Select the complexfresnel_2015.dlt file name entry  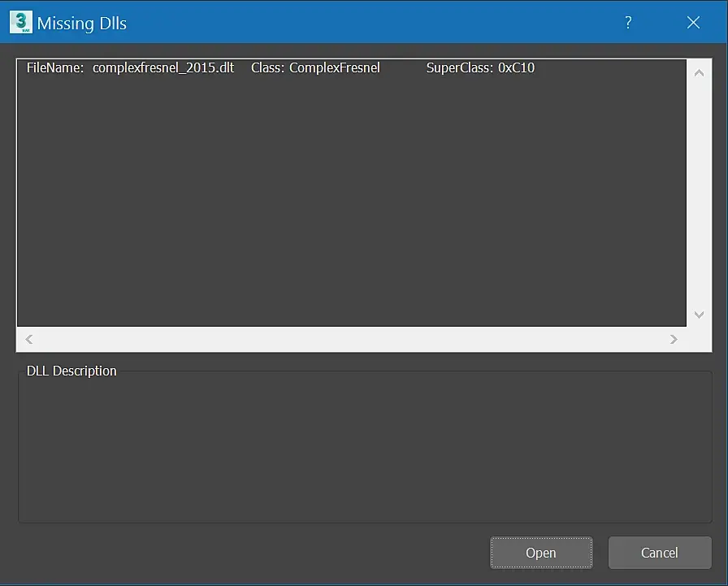[163, 67]
